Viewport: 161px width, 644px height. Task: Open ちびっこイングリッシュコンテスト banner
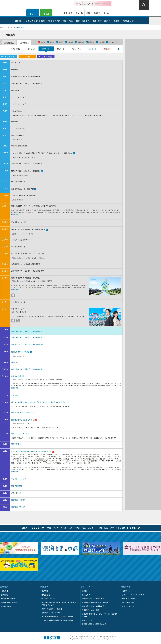pos(19,548)
